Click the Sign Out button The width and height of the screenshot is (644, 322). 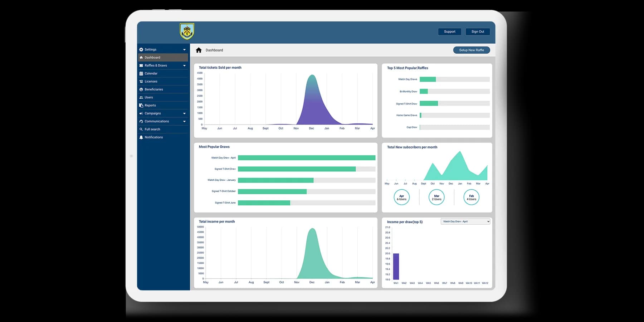[x=478, y=31]
